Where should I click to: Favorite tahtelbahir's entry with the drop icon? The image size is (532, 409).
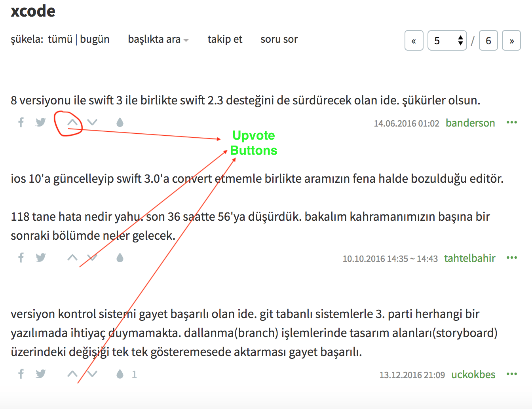pos(120,258)
